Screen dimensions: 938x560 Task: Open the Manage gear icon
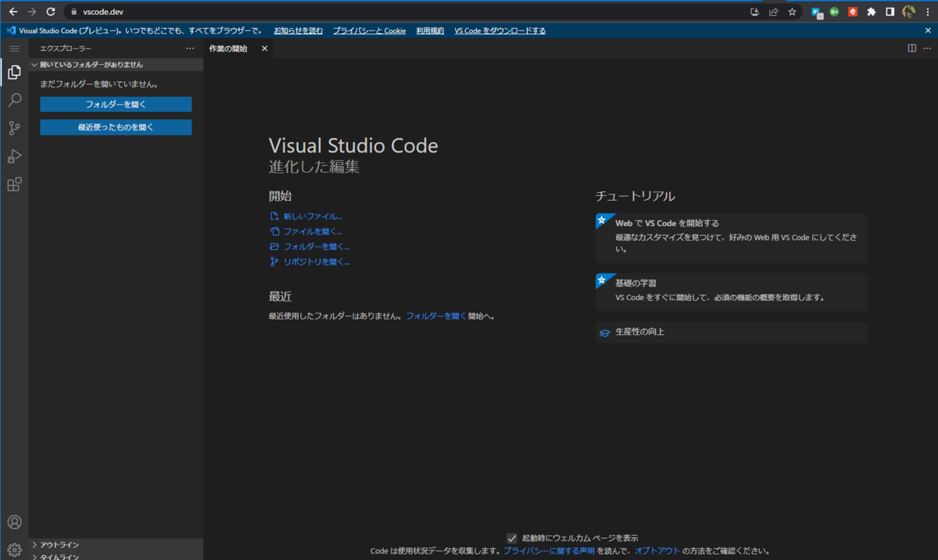click(14, 549)
